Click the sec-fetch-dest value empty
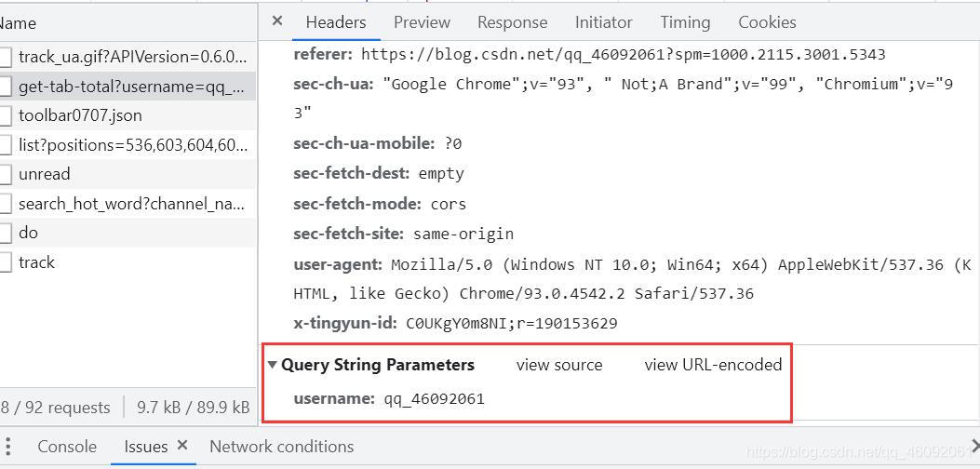Screen dimensions: 980x469 pos(441,173)
